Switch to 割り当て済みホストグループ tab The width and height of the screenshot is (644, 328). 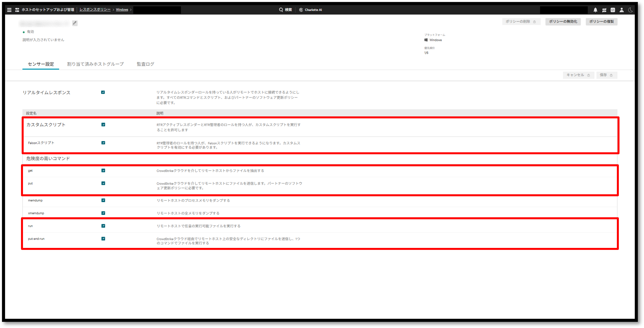coord(95,64)
